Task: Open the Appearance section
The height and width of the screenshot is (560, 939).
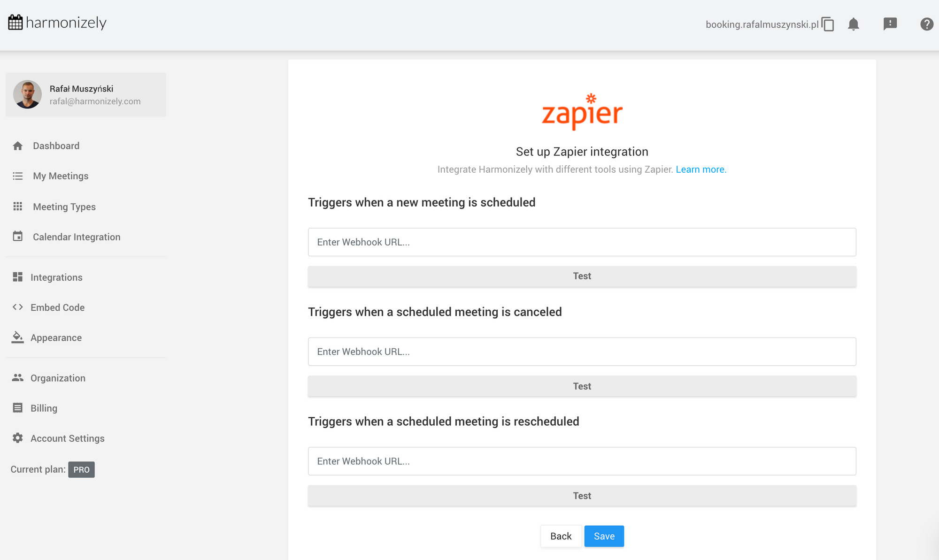Action: 56,338
